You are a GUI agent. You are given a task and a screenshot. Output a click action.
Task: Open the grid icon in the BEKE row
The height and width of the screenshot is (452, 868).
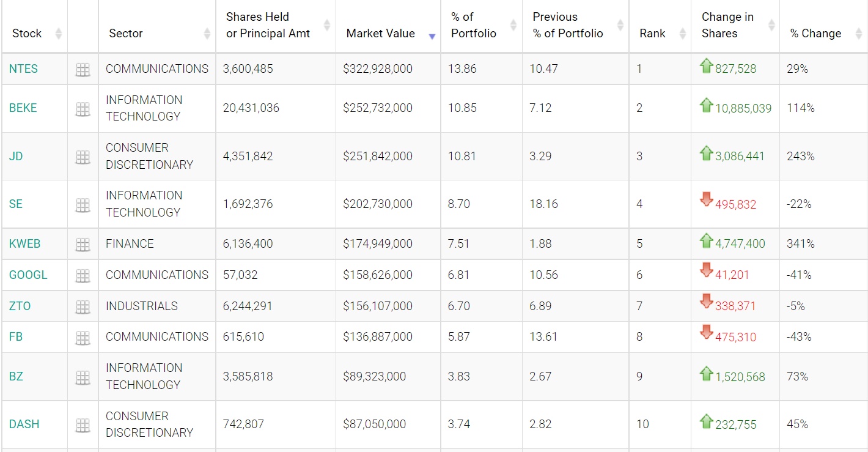[83, 109]
